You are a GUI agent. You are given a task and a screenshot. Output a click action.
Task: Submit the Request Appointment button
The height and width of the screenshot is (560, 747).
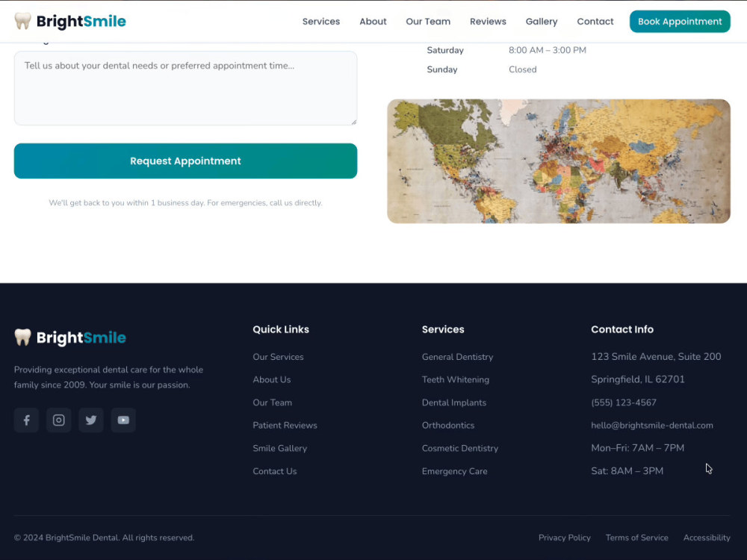click(185, 161)
